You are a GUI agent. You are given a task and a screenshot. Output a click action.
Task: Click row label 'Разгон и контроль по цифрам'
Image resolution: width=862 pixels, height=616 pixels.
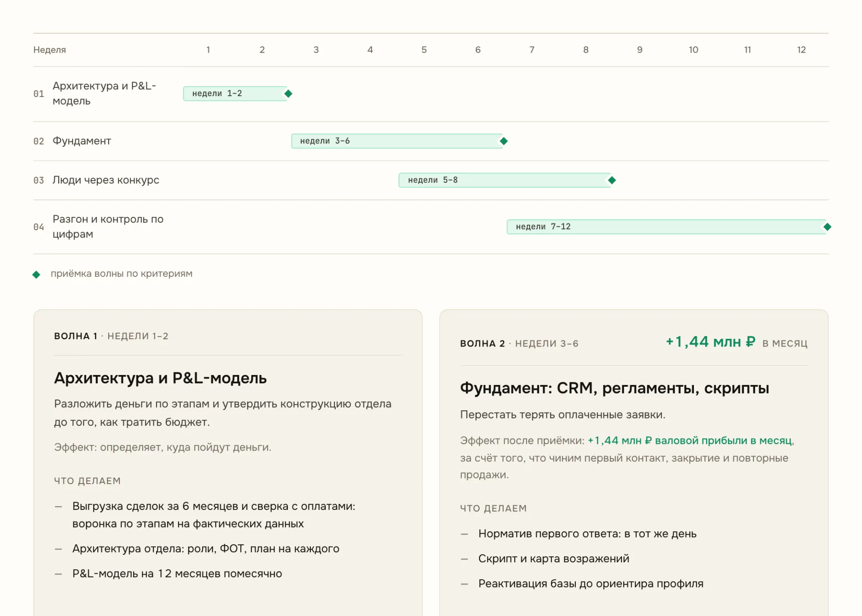click(x=108, y=227)
